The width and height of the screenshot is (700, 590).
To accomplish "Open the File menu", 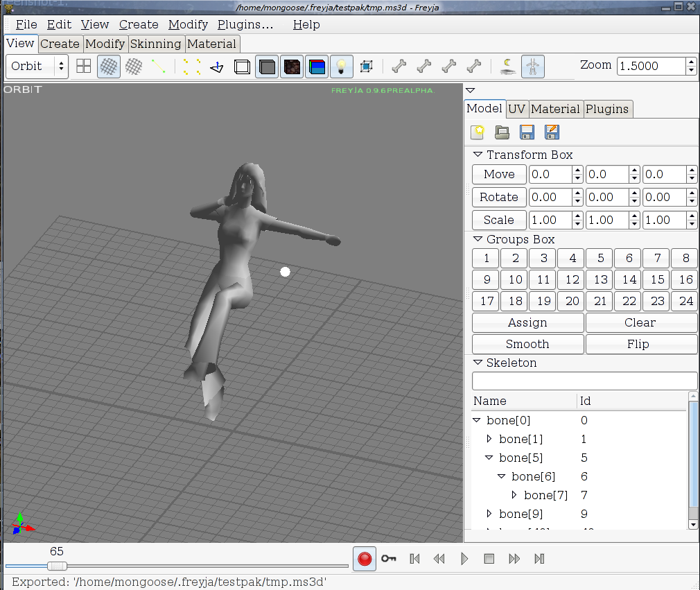I will (x=26, y=24).
